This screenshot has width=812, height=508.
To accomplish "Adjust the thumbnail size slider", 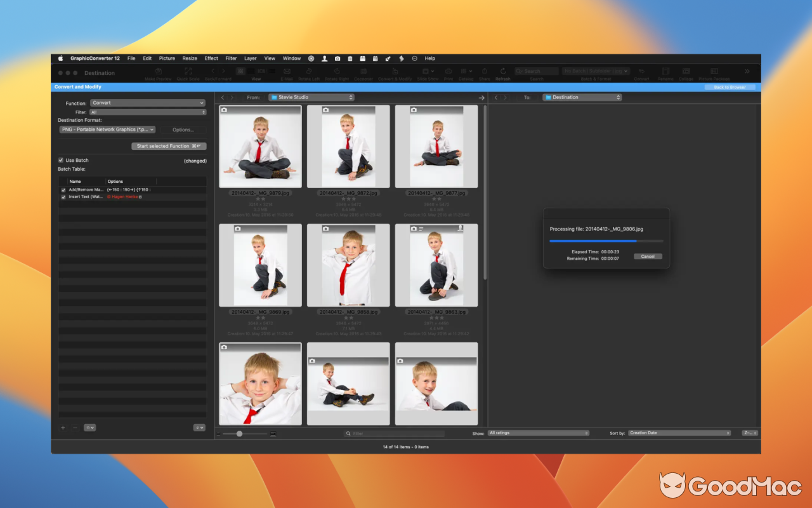I will click(240, 434).
